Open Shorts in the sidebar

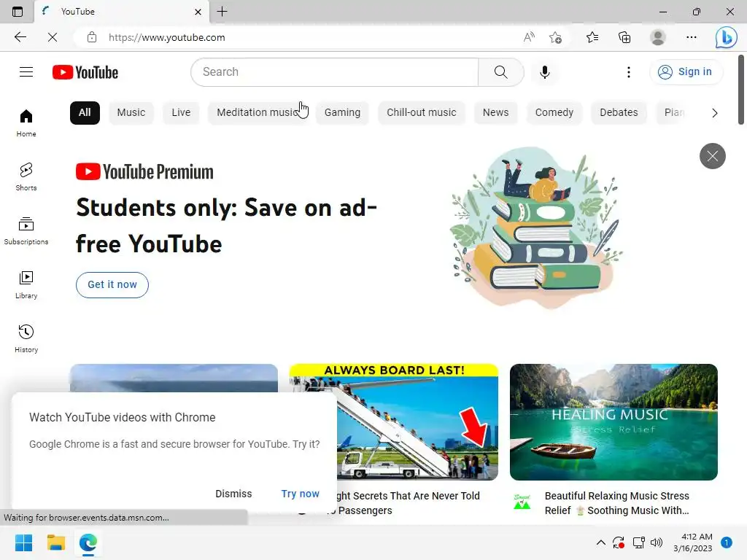tap(26, 176)
